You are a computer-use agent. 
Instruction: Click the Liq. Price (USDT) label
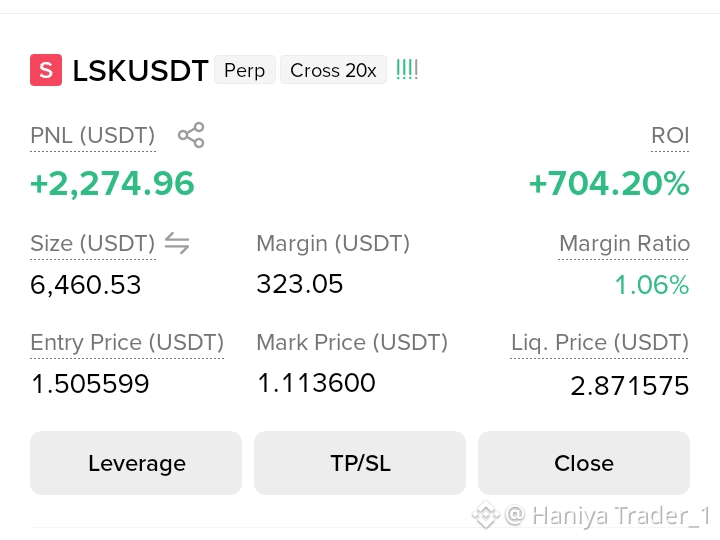(600, 343)
